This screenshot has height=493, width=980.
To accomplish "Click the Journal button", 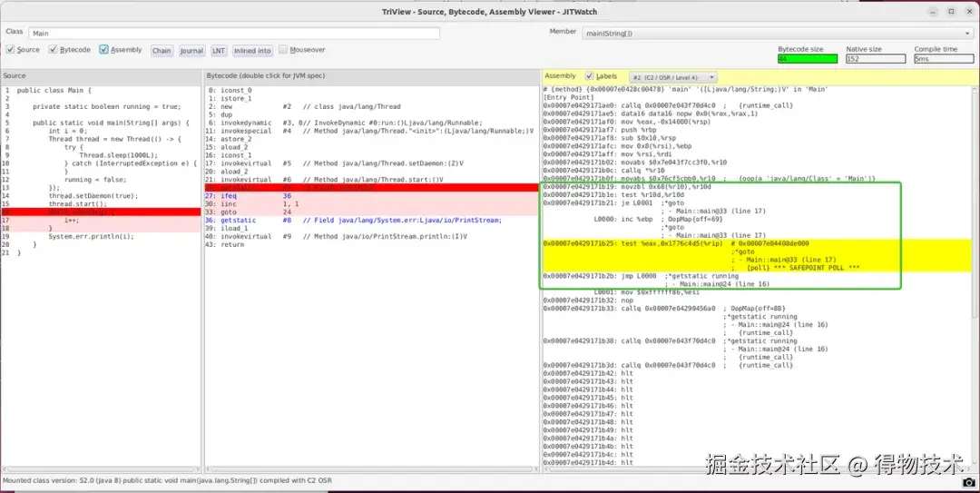I will (x=191, y=51).
